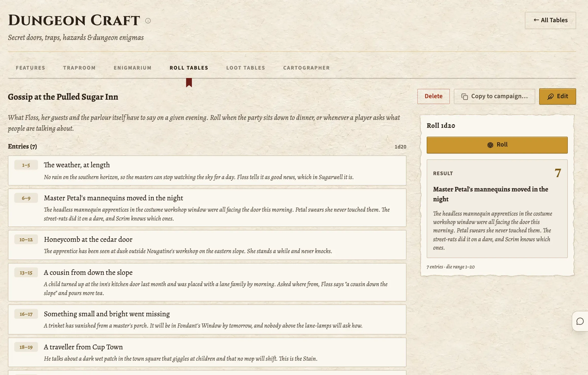
Task: Click the RESULT label in roll panel
Action: point(443,173)
